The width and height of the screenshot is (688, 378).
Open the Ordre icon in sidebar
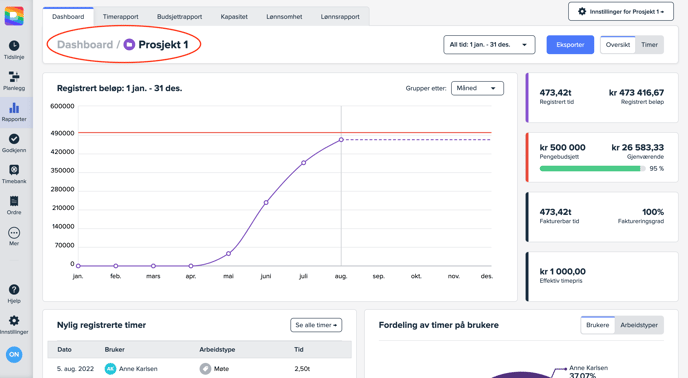14,201
